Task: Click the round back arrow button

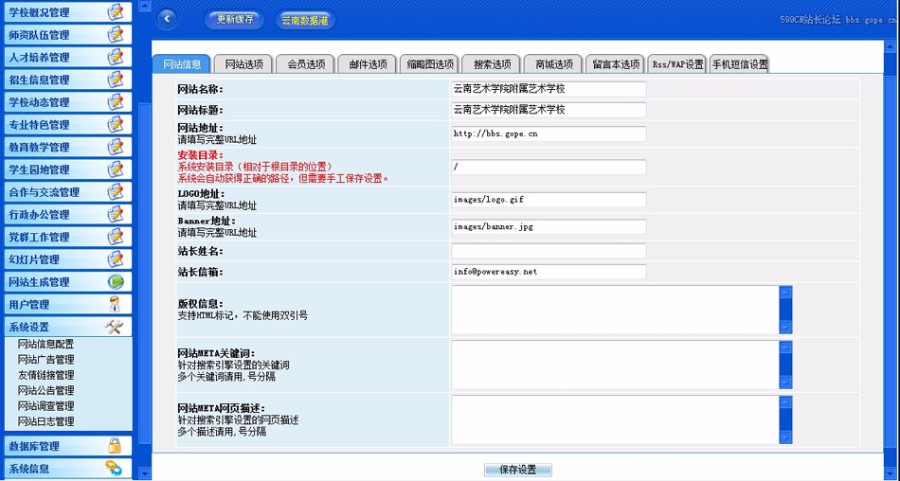Action: (x=167, y=19)
